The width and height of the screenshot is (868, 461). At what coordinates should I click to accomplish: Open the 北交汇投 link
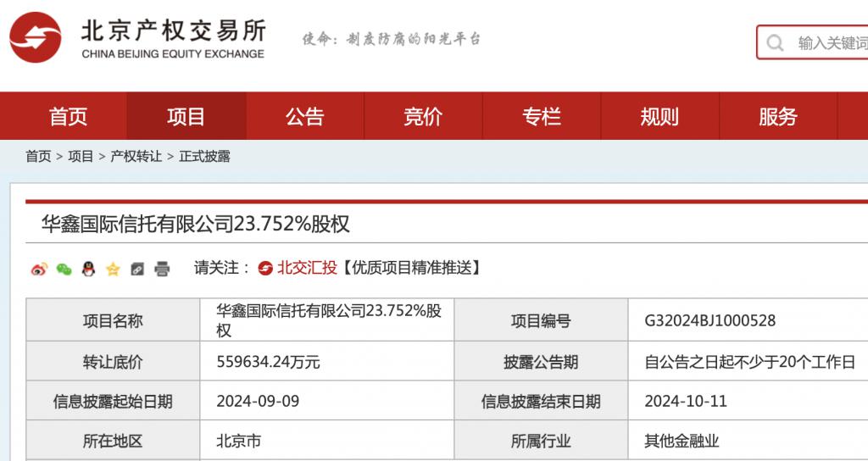(x=307, y=269)
